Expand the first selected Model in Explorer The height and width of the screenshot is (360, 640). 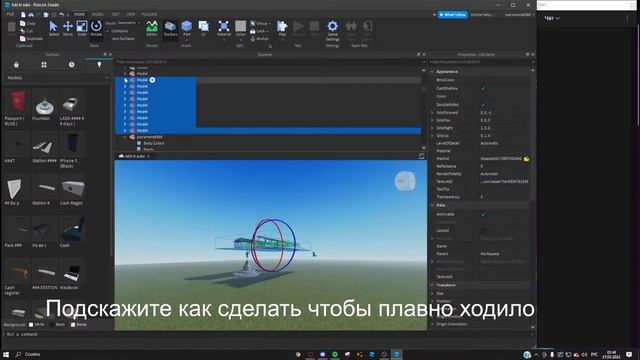point(126,80)
